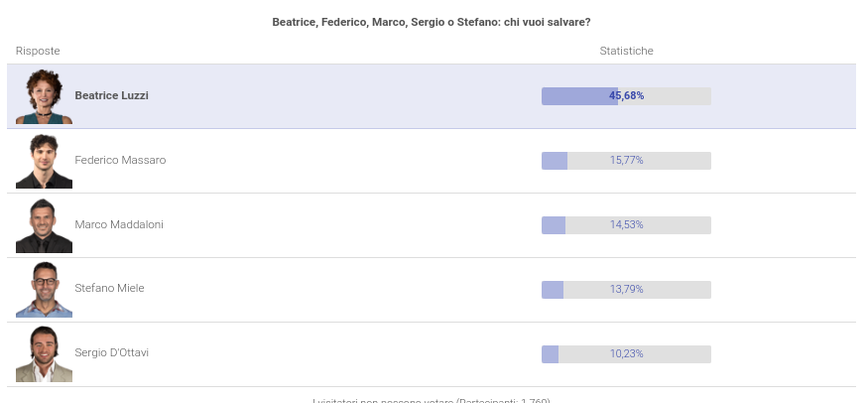The image size is (868, 403).
Task: Click the 14,53% progress bar
Action: pos(626,225)
